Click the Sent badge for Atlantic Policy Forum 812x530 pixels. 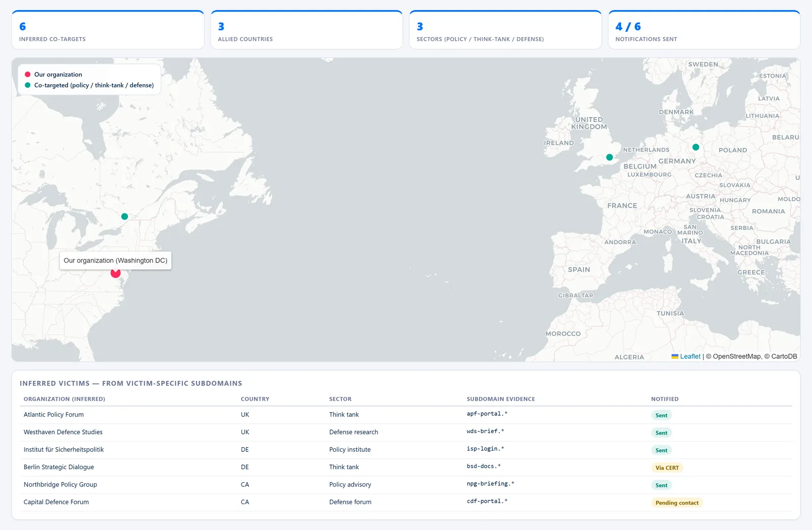coord(661,415)
